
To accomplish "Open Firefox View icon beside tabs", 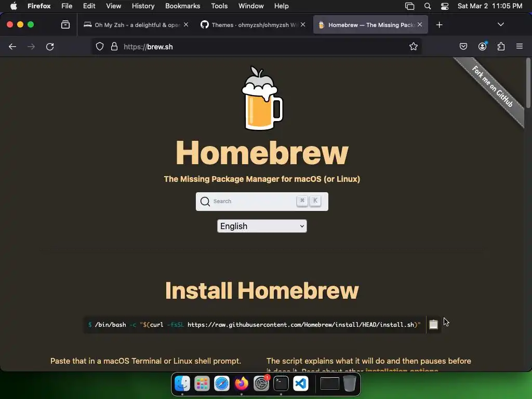I will pos(65,24).
